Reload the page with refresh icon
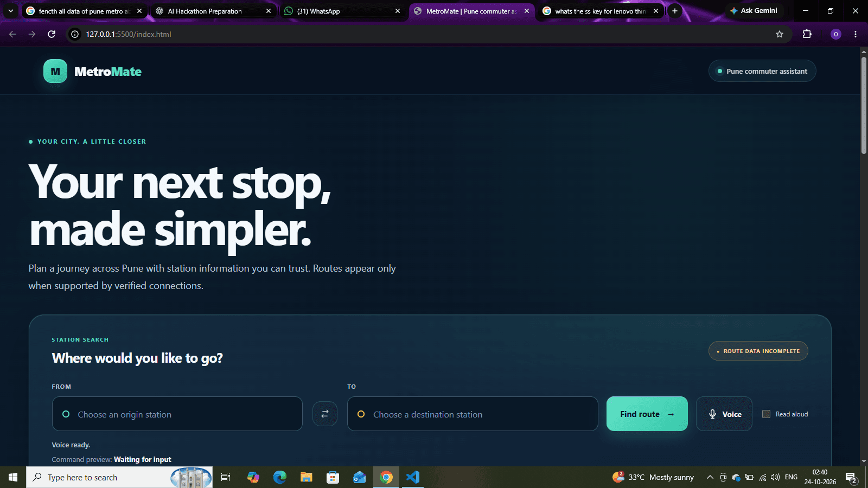The width and height of the screenshot is (868, 488). point(52,34)
